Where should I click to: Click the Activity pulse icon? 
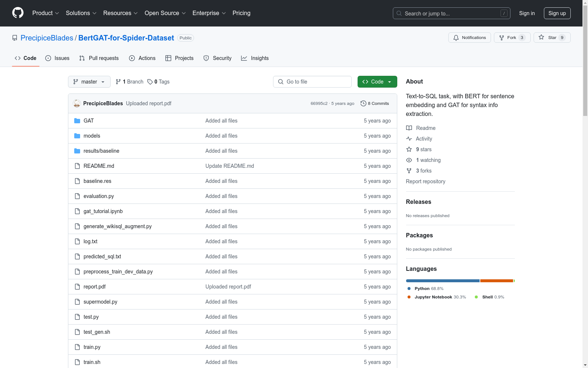409,139
